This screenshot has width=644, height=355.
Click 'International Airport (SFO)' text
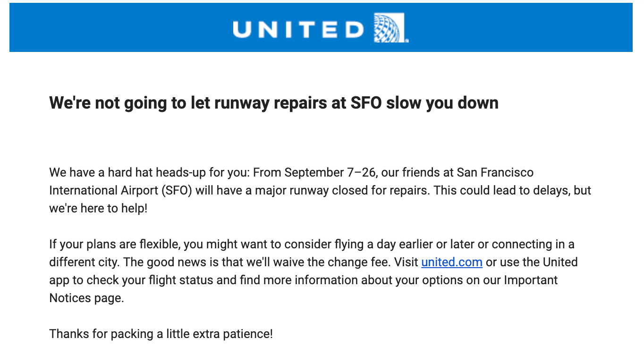pos(120,190)
